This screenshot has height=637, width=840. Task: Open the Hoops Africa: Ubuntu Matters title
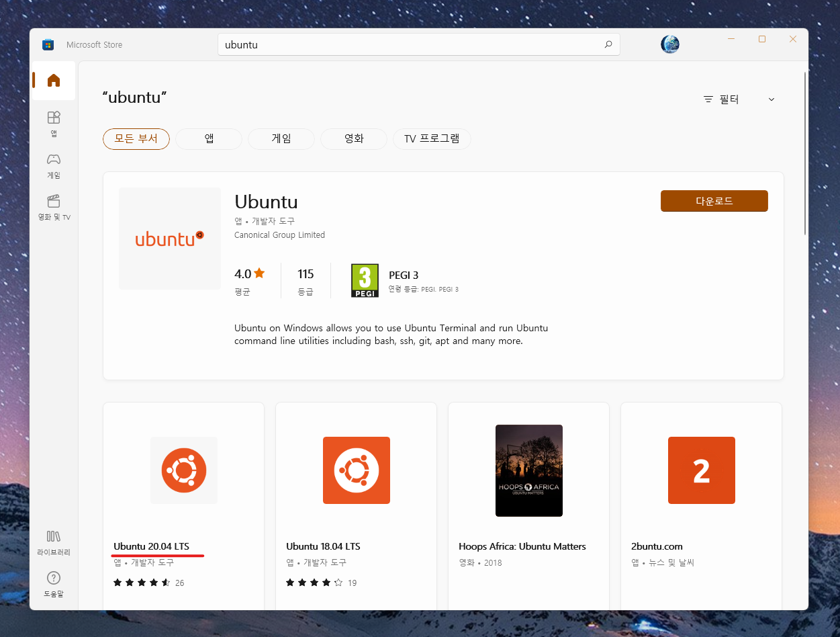click(x=522, y=546)
